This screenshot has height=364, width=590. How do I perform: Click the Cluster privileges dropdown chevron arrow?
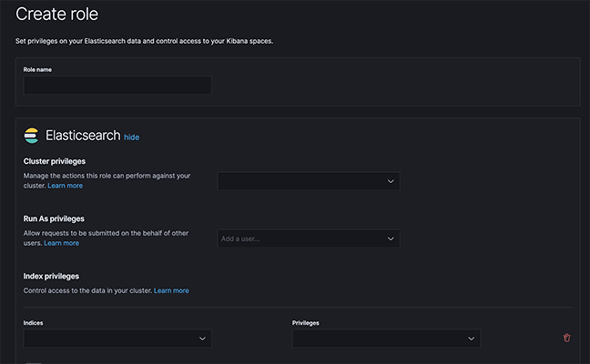391,181
